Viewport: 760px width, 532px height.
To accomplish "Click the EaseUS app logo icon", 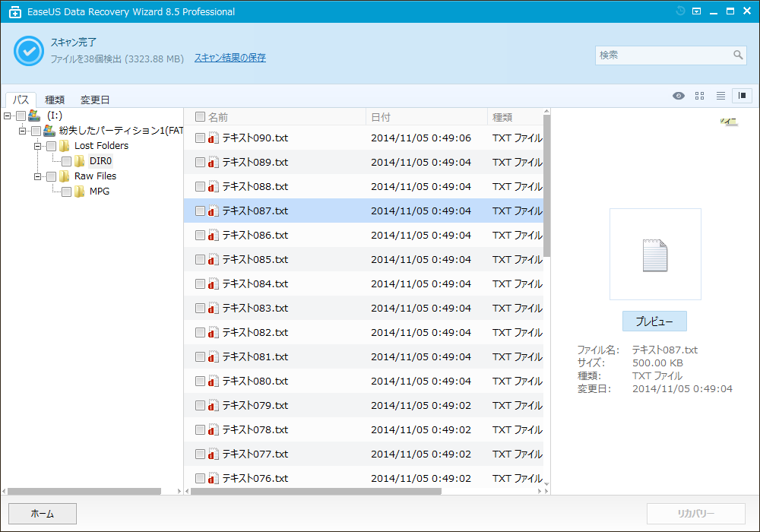I will (x=15, y=12).
